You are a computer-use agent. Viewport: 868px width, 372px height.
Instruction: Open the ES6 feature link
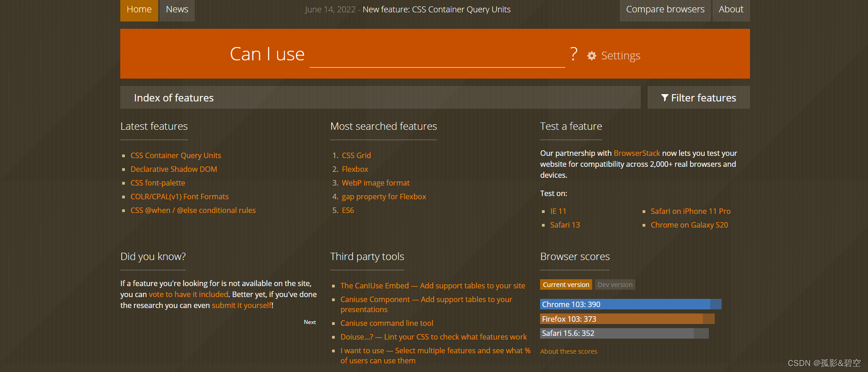click(348, 210)
